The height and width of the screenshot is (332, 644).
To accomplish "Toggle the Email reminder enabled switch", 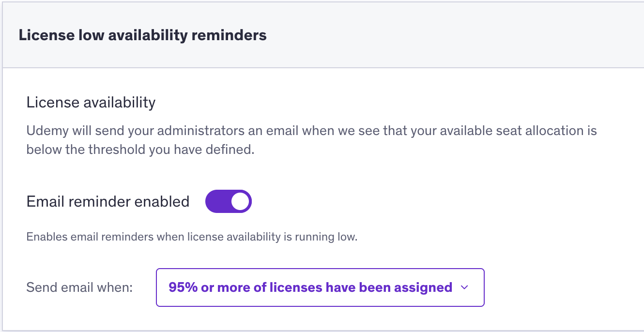I will (229, 201).
